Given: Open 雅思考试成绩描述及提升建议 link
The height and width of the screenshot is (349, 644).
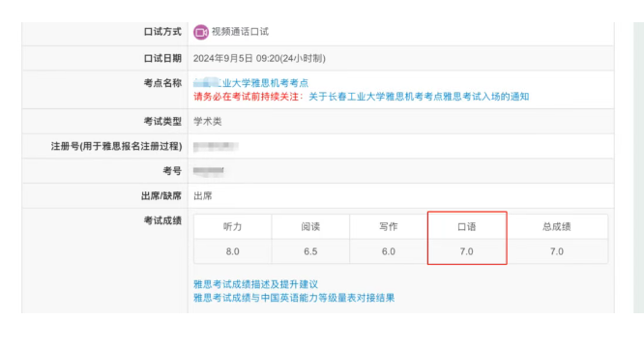Looking at the screenshot, I should [255, 284].
